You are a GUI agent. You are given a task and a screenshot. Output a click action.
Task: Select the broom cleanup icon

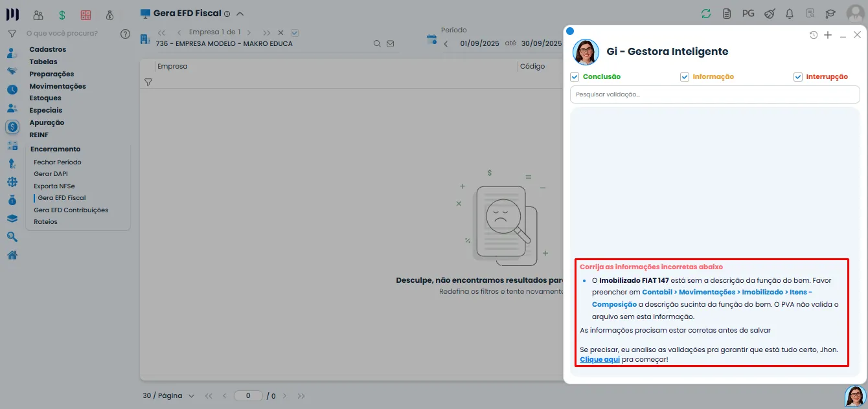point(769,12)
